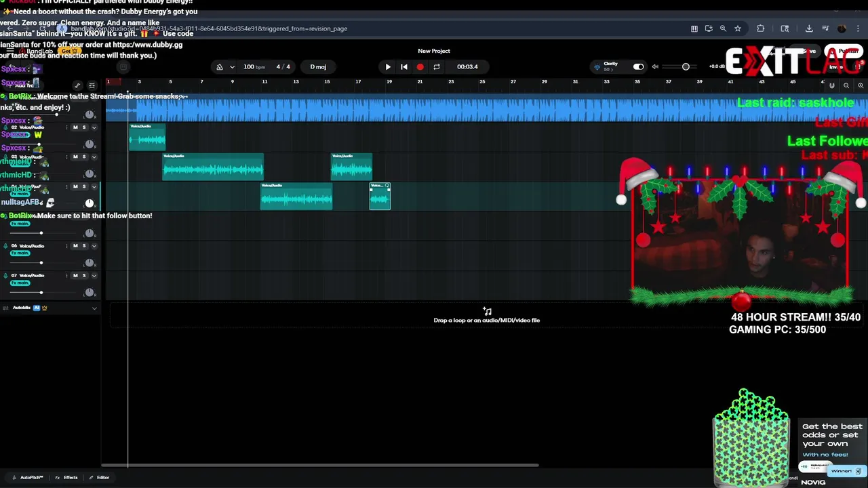Mute track 06 Voice/Audio
Viewport: 868px width, 488px height.
pos(75,245)
